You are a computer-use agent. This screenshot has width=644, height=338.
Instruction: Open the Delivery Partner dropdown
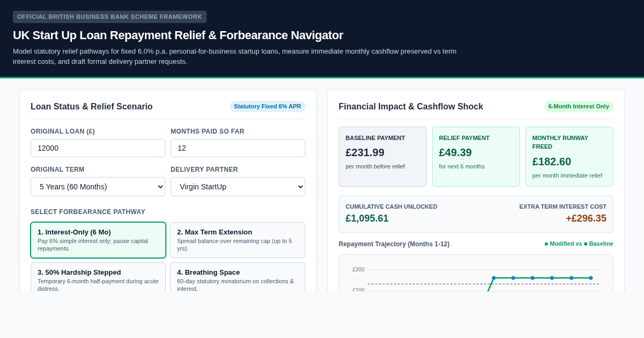point(238,187)
